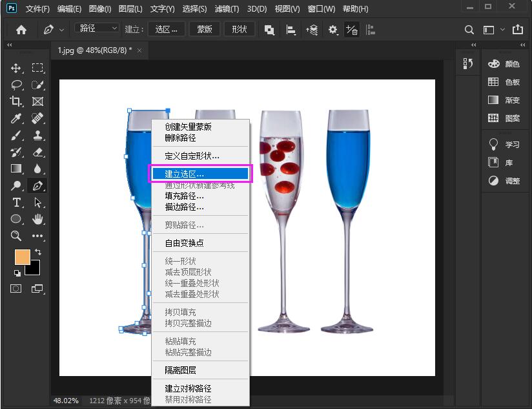Viewport: 532px width, 409px height.
Task: Change screen mode from toolbox
Action: [x=37, y=289]
